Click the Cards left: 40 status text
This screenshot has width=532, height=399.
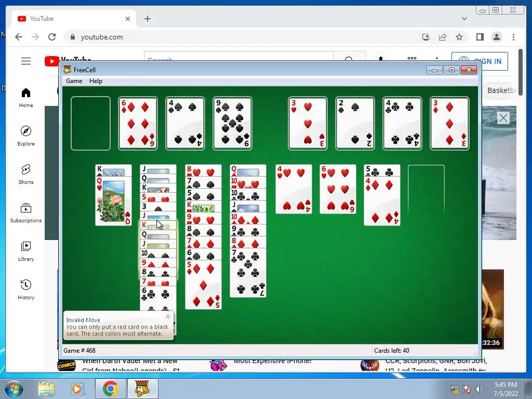(392, 351)
